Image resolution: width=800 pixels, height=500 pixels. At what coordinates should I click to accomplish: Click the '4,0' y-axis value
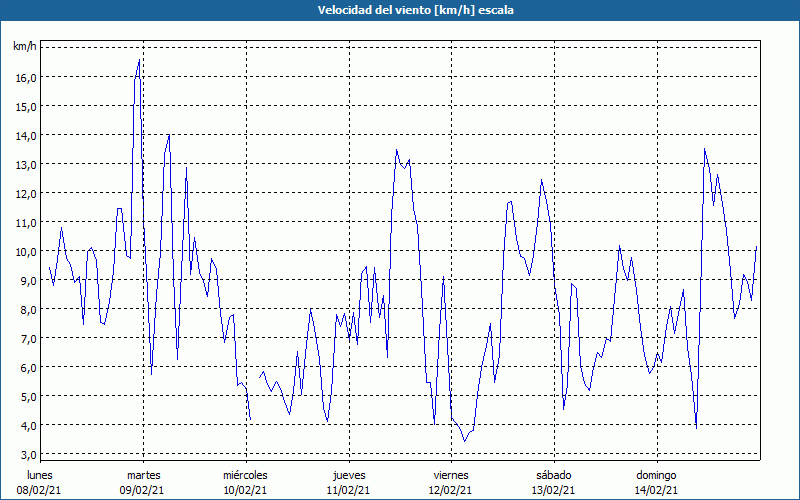(x=28, y=426)
